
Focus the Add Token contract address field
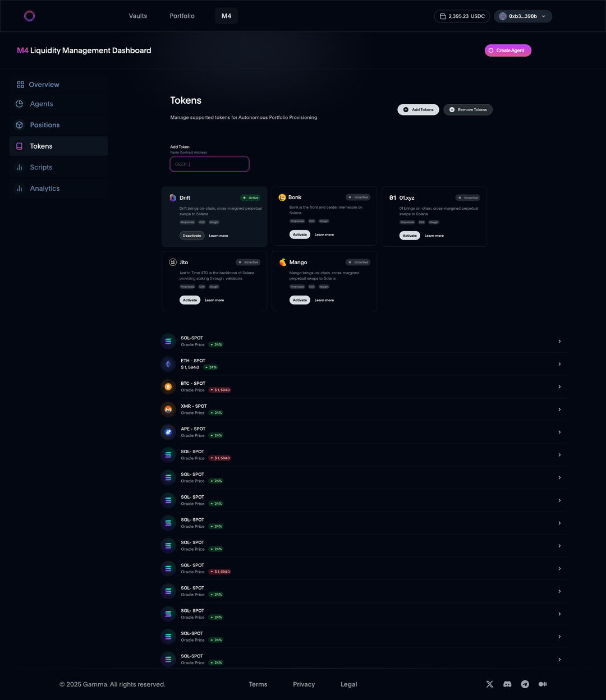coord(209,164)
